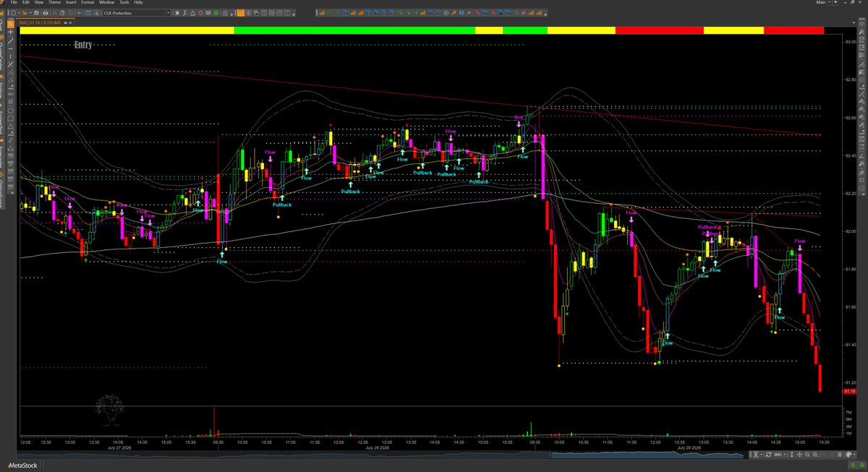
Task: Click the red 61.16 last price label
Action: pyautogui.click(x=850, y=391)
